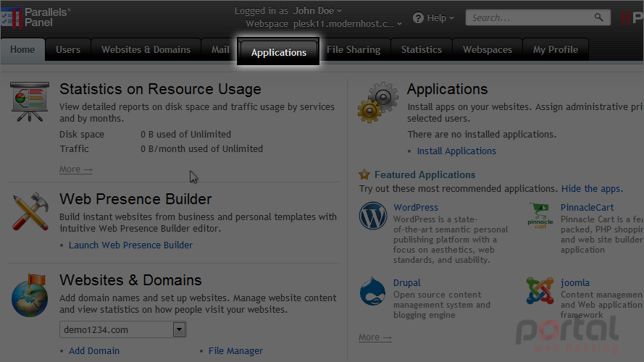Open the File Manager link
The image size is (644, 362).
coord(235,351)
